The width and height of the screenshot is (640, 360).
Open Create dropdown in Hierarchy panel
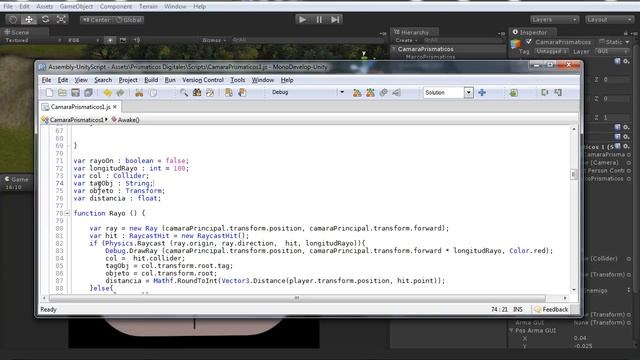coord(407,40)
